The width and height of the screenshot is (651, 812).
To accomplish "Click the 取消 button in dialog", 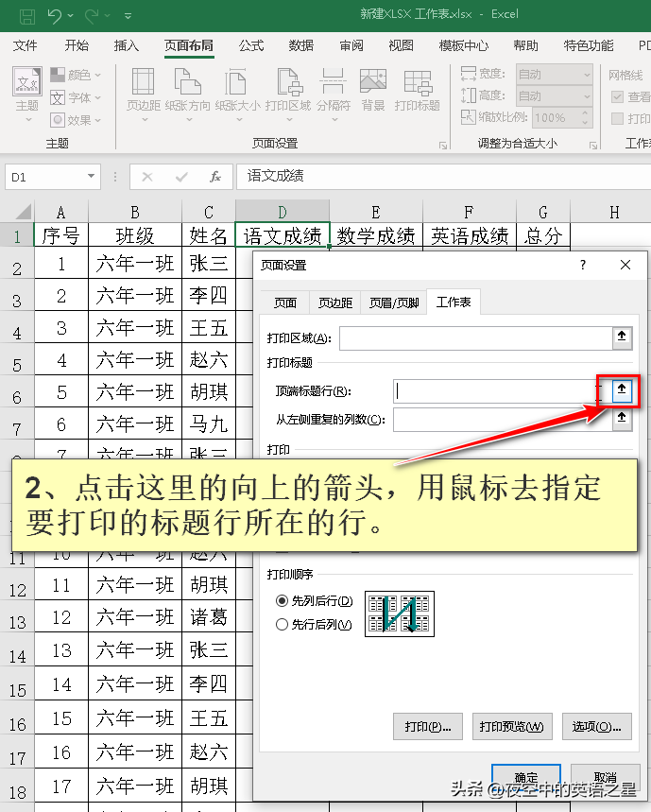I will click(x=606, y=777).
